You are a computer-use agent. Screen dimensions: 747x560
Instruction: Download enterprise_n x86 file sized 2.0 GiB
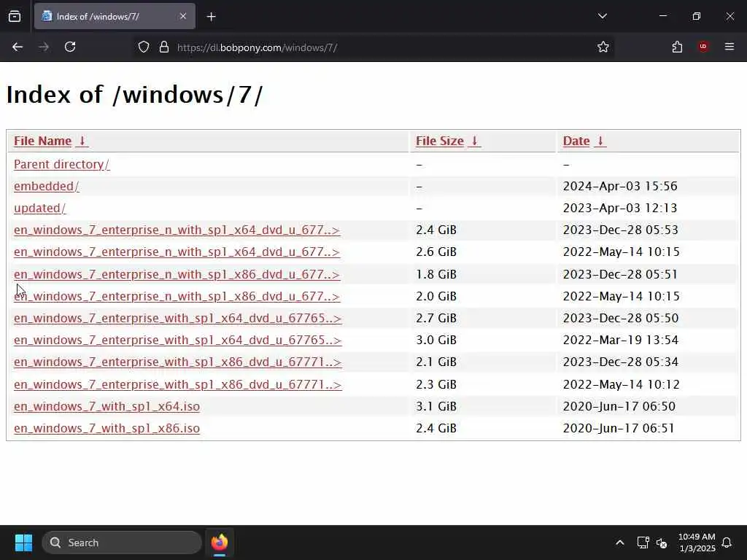[177, 296]
